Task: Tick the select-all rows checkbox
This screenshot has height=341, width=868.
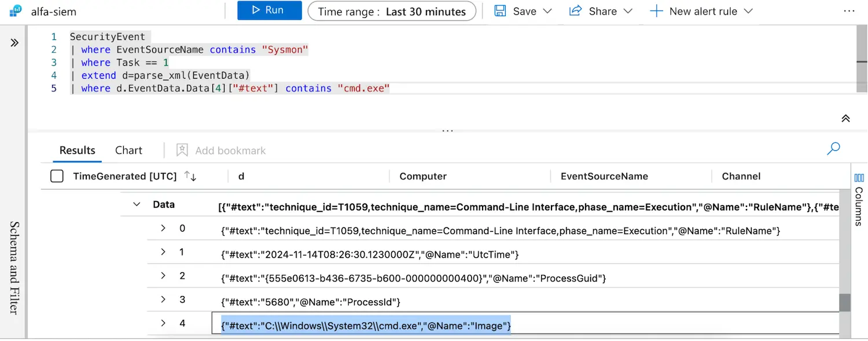Action: click(57, 176)
